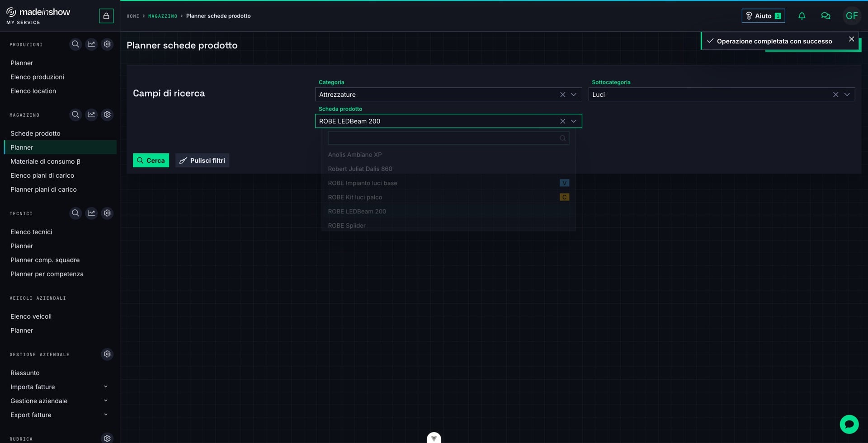Open the Aiuto help button
The width and height of the screenshot is (868, 443).
[763, 16]
